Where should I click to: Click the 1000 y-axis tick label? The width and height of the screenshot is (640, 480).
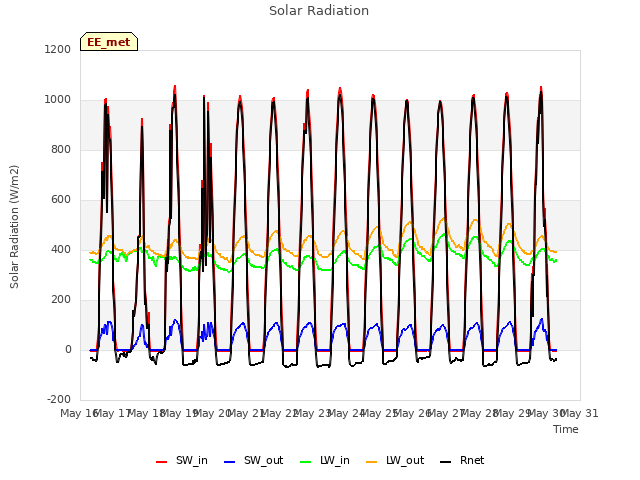[58, 100]
